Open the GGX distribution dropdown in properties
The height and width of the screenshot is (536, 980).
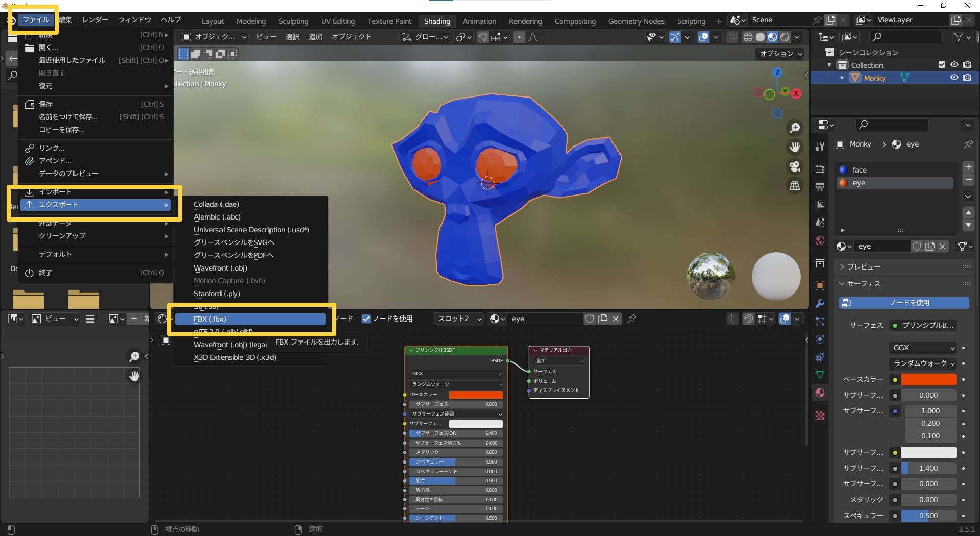point(923,348)
